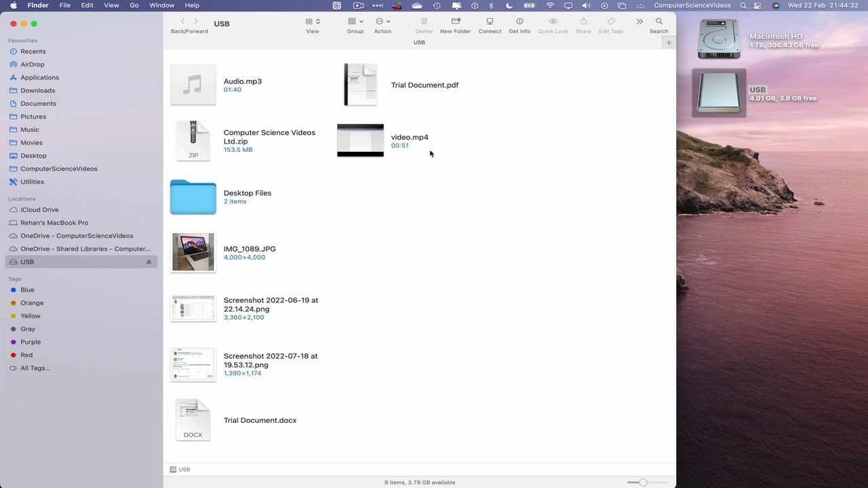This screenshot has height=488, width=868.
Task: Open Pictures in the sidebar
Action: [x=81, y=117]
